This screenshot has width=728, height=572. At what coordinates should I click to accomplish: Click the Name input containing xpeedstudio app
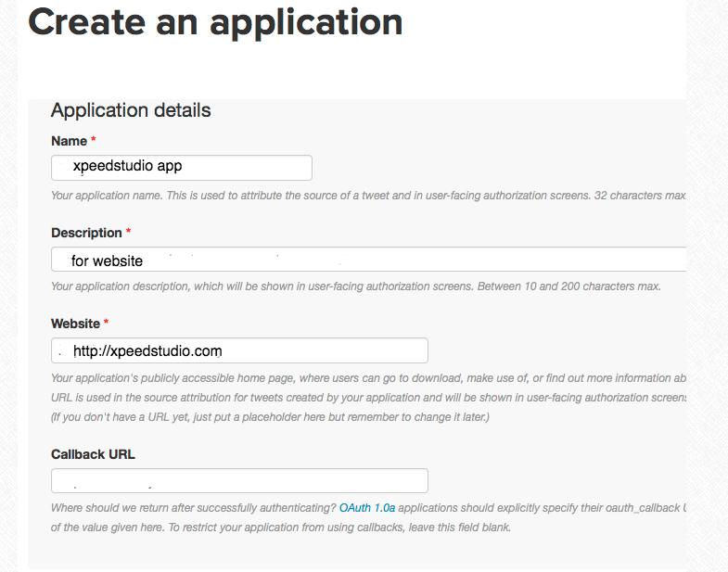182,168
